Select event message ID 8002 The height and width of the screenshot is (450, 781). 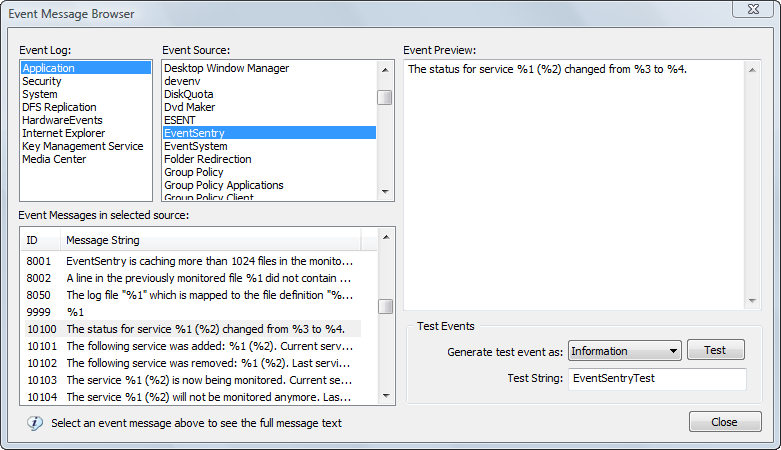tap(193, 278)
